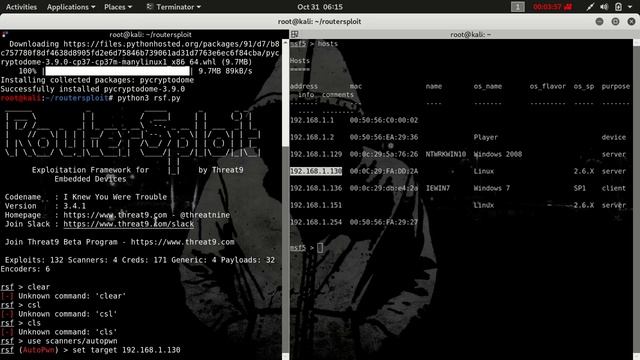Image resolution: width=640 pixels, height=360 pixels.
Task: Minimize the Terminator window
Action: pyautogui.click(x=599, y=22)
